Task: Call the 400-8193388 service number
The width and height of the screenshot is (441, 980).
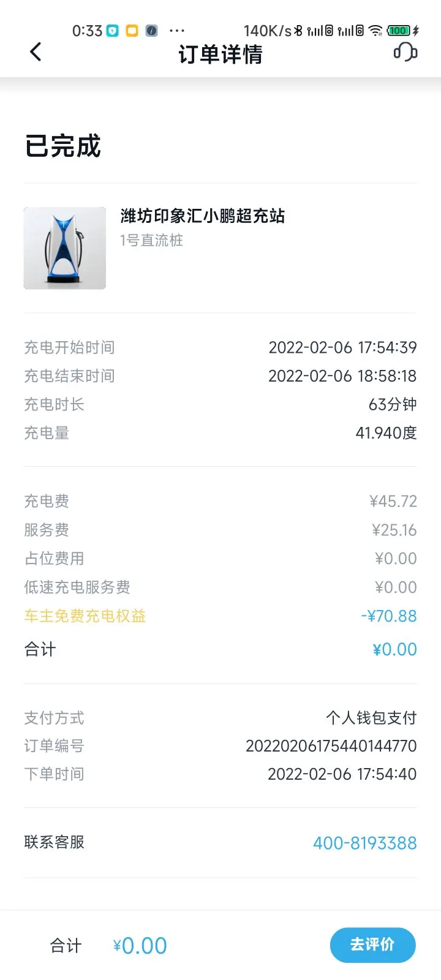Action: coord(364,843)
